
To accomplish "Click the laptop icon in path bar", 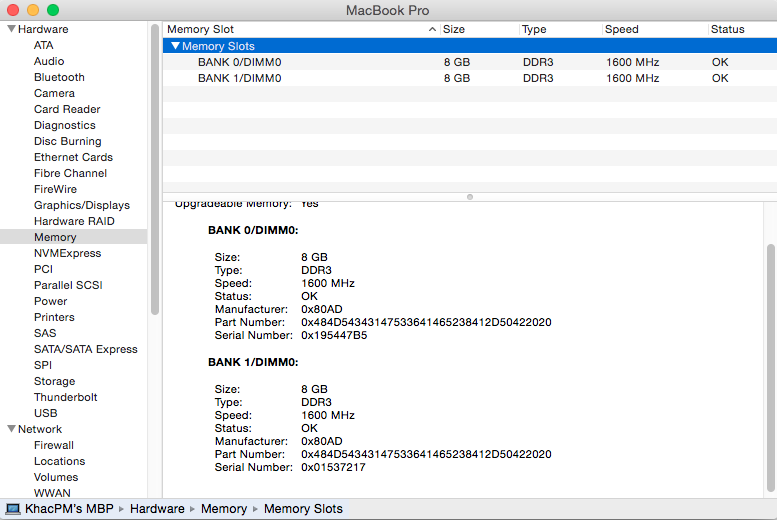I will click(12, 509).
